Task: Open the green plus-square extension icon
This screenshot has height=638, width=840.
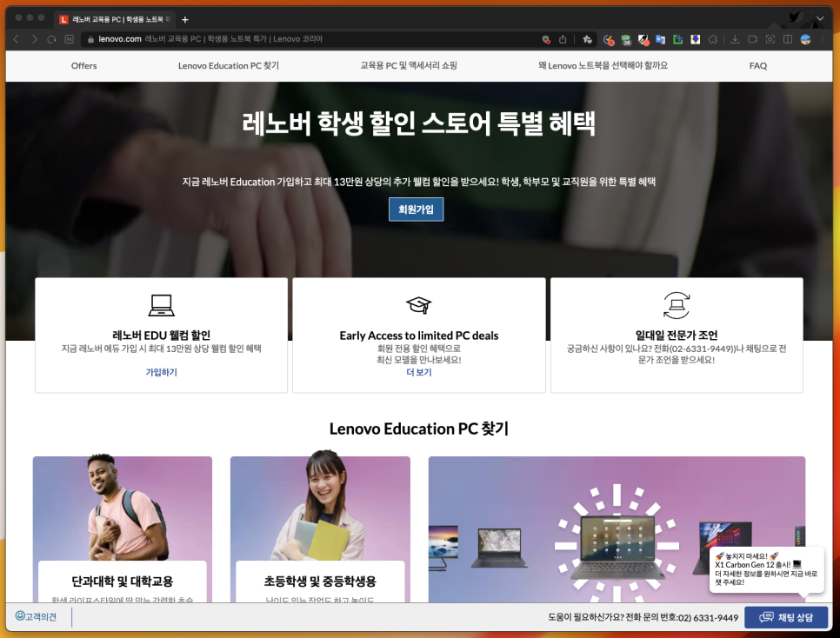Action: 677,40
